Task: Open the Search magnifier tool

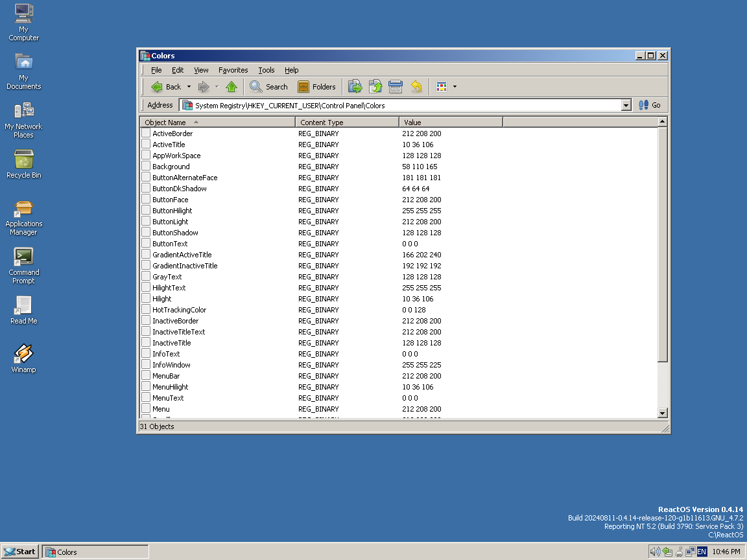Action: point(256,87)
